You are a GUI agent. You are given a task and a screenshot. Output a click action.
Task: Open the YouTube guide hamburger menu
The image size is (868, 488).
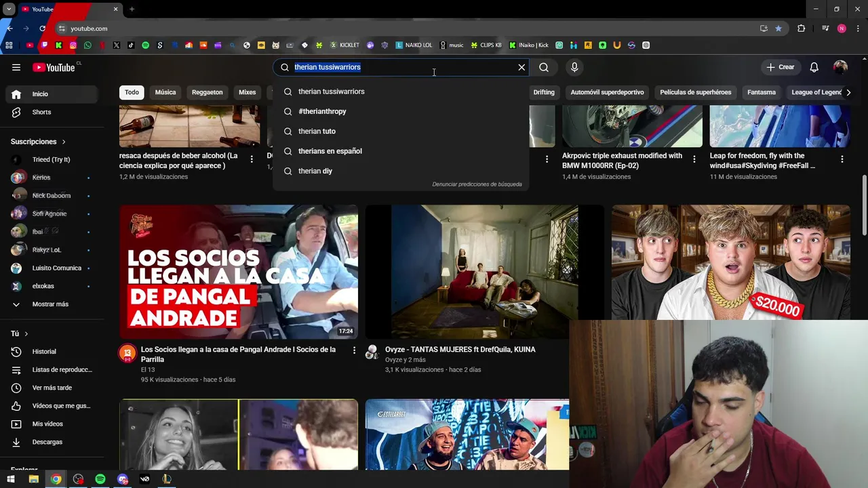pos(16,67)
